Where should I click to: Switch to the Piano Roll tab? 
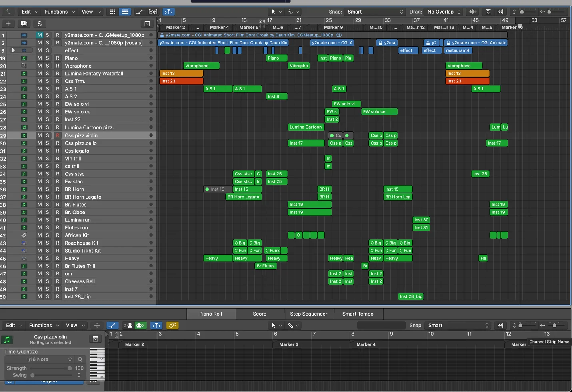(x=210, y=314)
